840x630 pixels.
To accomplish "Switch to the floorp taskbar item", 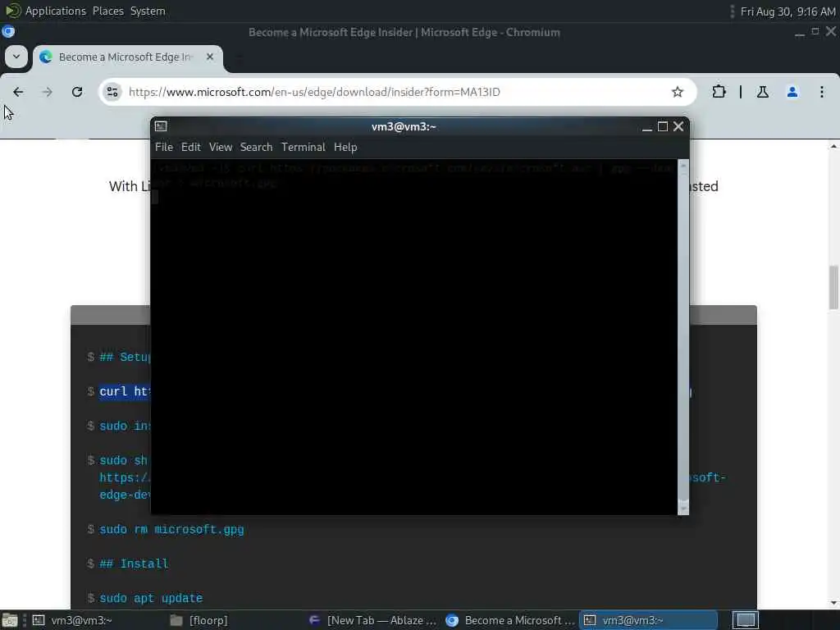I will tap(235, 620).
